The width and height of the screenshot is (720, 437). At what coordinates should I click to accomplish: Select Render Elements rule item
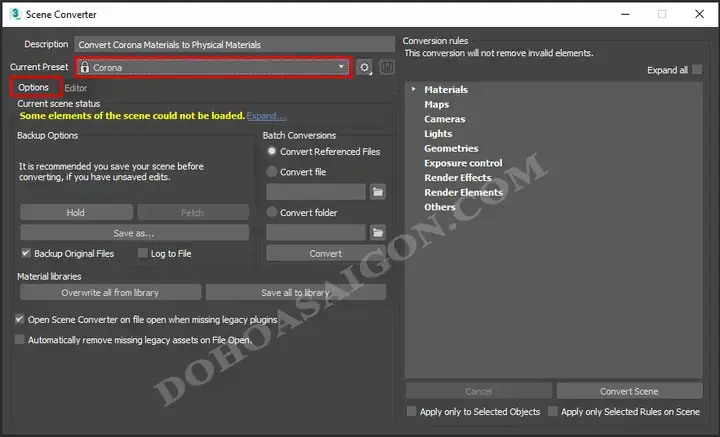pyautogui.click(x=463, y=192)
